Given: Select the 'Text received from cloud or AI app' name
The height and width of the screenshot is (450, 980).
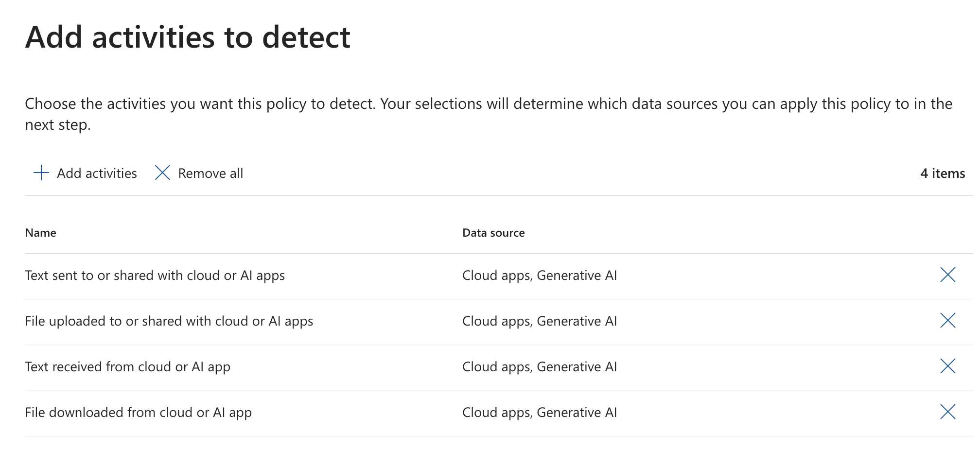Looking at the screenshot, I should [x=127, y=367].
